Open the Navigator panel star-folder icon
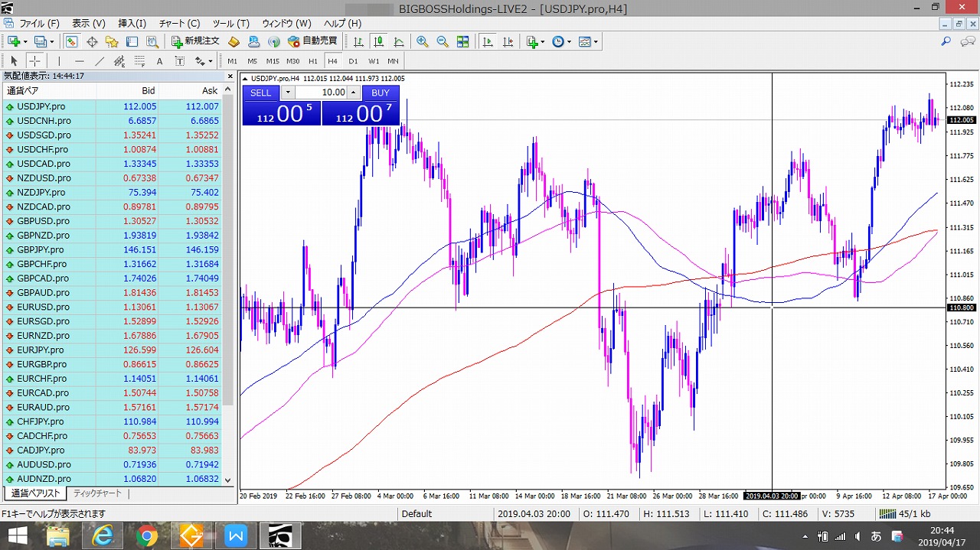 [x=112, y=41]
